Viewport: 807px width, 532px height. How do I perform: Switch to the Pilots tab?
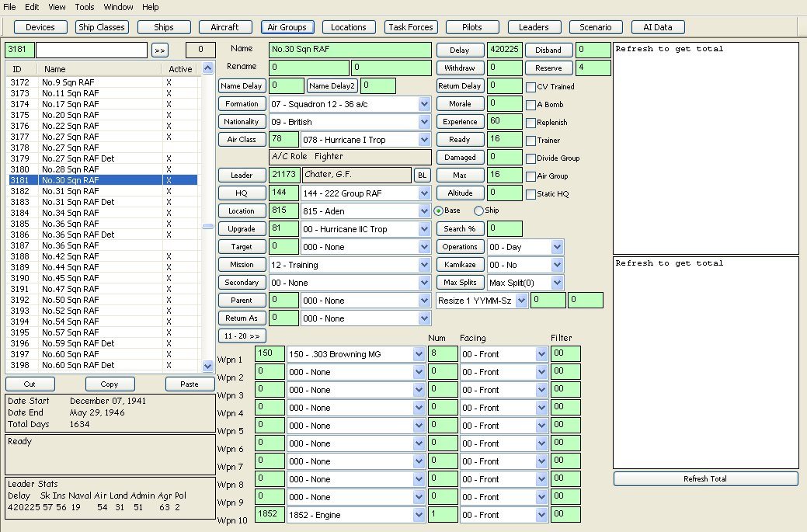pos(471,26)
